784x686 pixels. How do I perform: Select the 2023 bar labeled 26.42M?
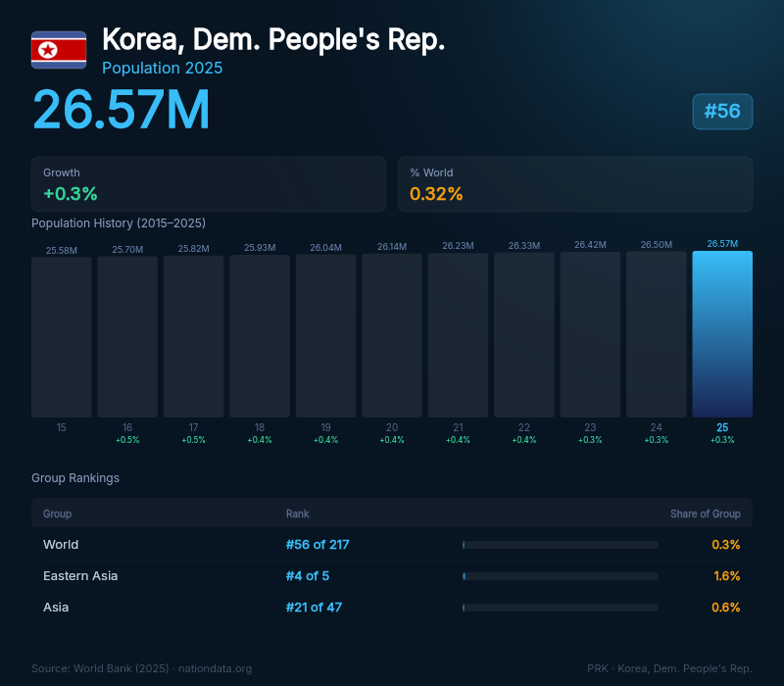[590, 334]
